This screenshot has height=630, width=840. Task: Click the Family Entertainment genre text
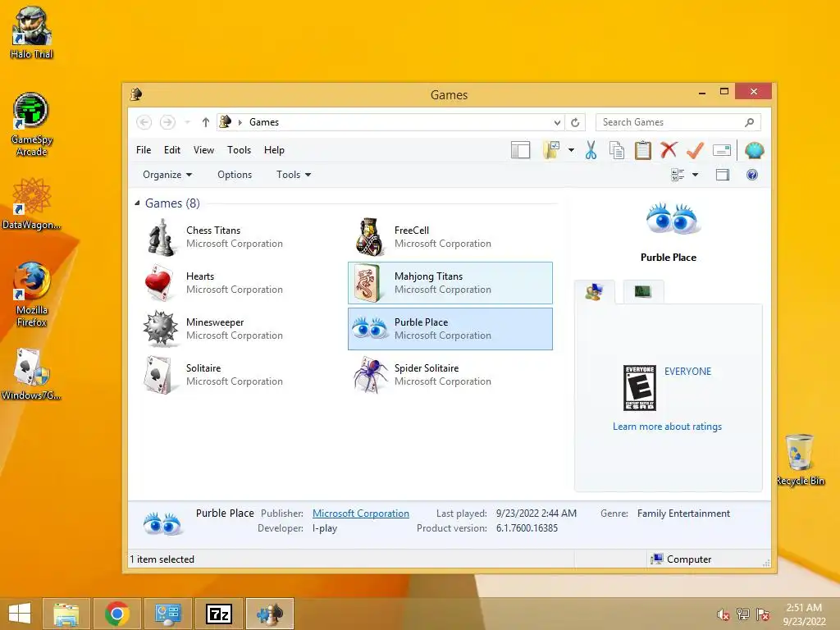click(683, 514)
